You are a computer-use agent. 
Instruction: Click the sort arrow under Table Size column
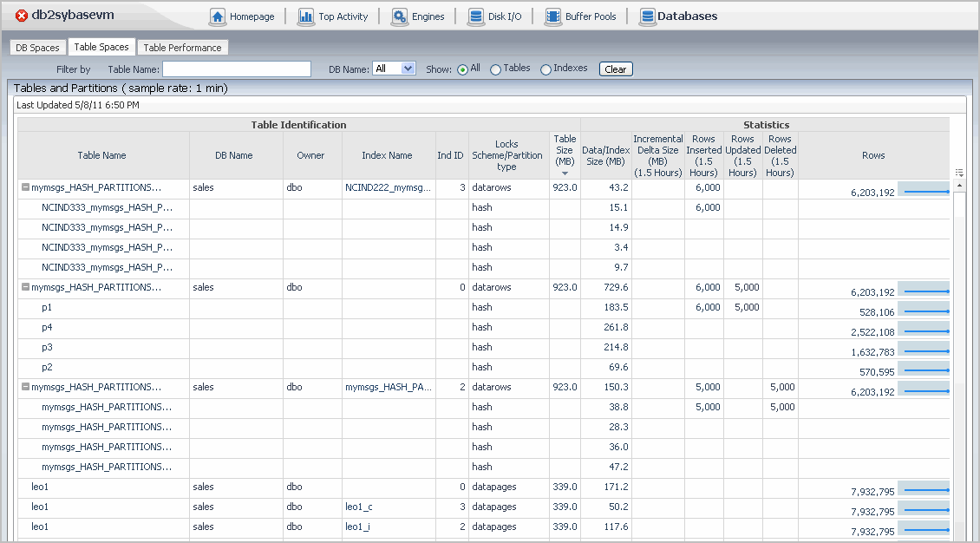[x=565, y=173]
